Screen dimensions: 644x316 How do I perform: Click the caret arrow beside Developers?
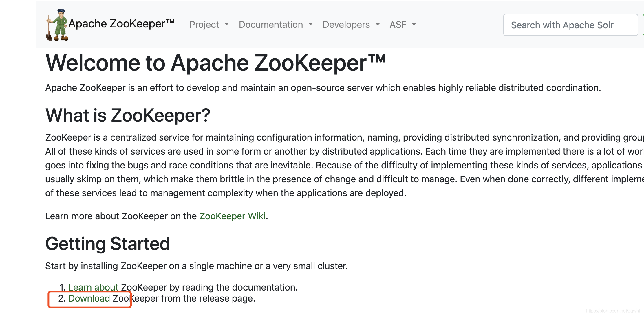pos(378,24)
